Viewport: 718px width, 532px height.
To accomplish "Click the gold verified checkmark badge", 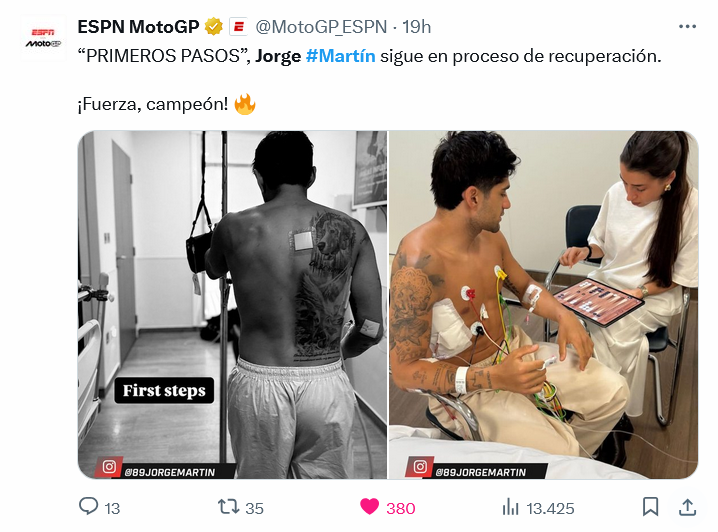I will [x=213, y=27].
